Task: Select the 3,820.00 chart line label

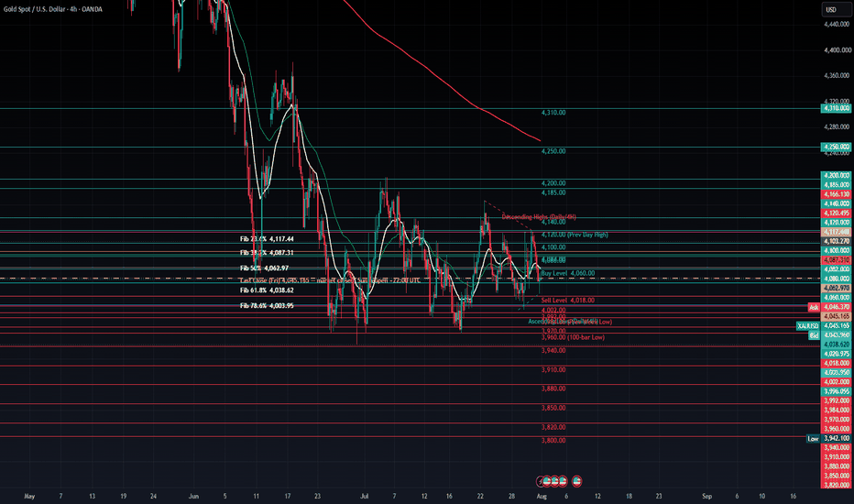Action: [x=553, y=427]
